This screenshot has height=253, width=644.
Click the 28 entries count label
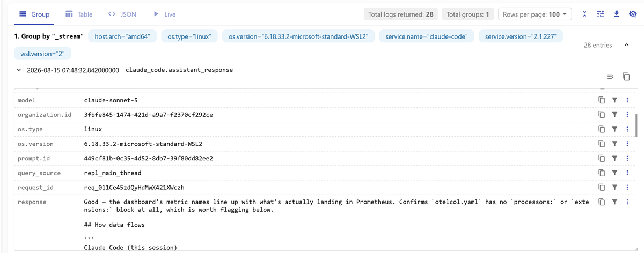pyautogui.click(x=598, y=45)
